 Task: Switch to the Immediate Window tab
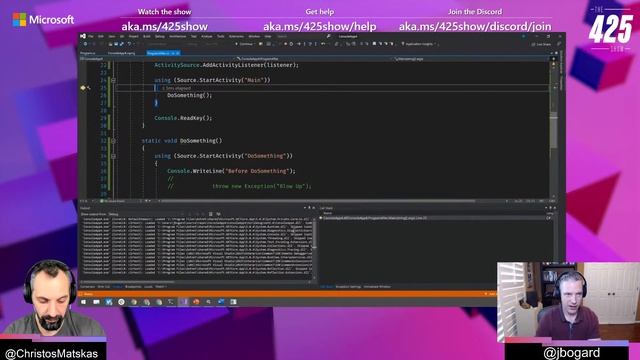(x=377, y=287)
